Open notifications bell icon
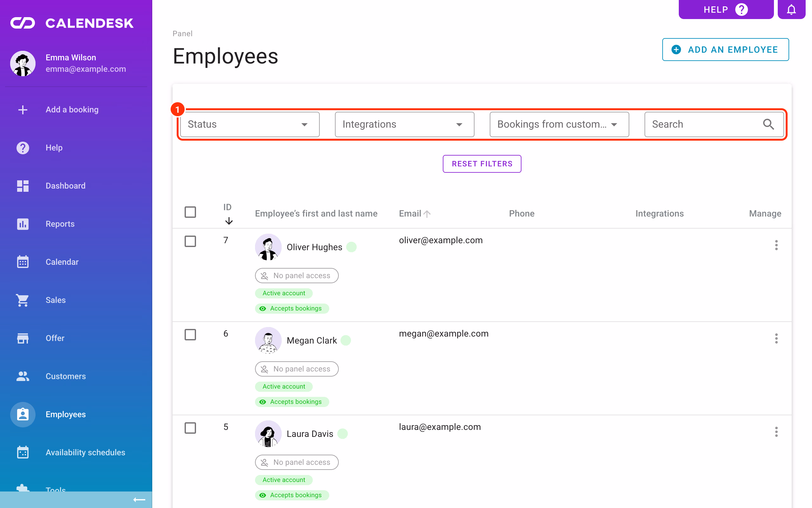812x508 pixels. pyautogui.click(x=791, y=10)
